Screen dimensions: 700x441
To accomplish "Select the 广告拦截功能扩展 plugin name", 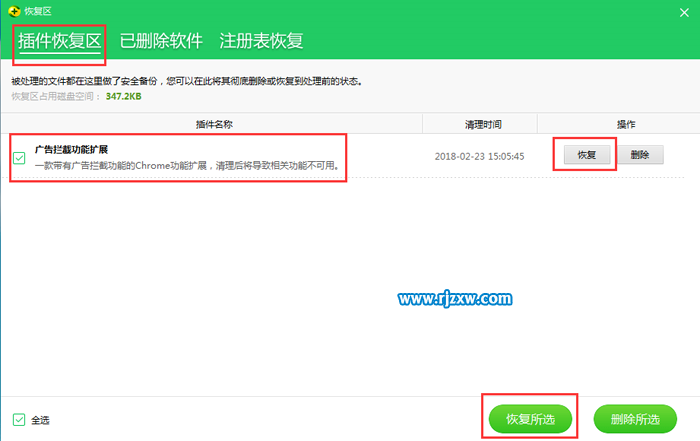I will [x=71, y=150].
